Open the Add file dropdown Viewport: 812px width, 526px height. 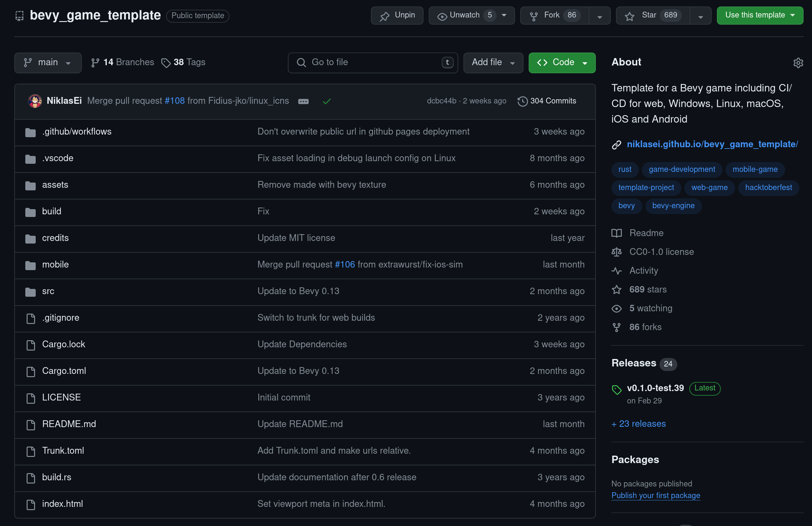click(493, 63)
